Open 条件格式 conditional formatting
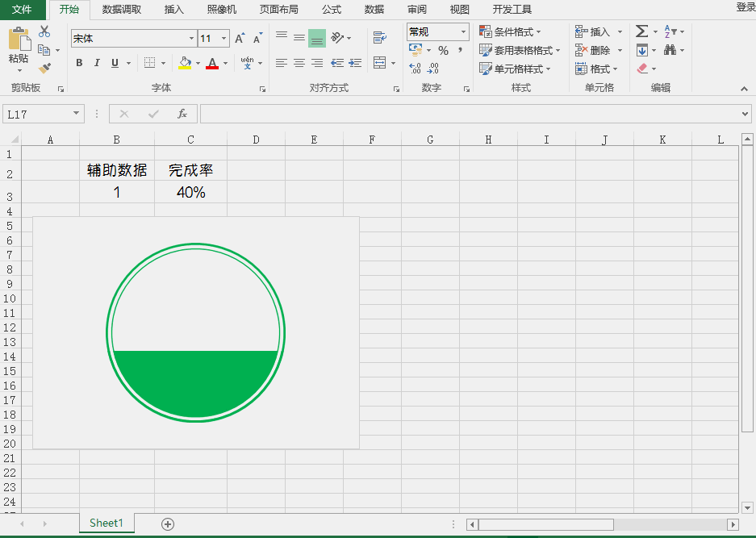 tap(511, 31)
